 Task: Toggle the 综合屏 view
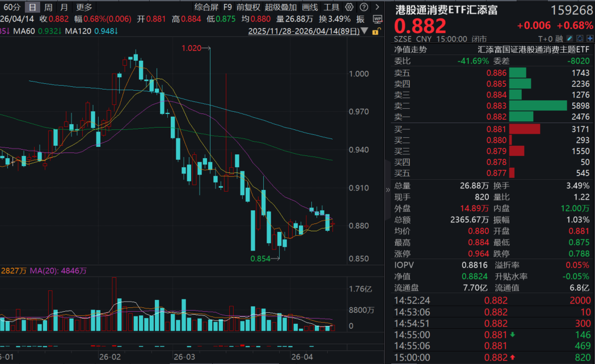coord(206,7)
